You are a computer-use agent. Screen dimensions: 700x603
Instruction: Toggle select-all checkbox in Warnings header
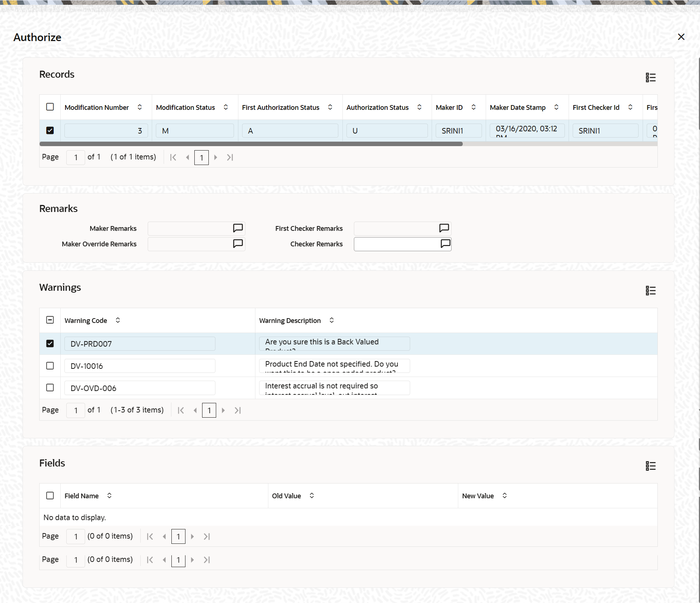[x=50, y=320]
